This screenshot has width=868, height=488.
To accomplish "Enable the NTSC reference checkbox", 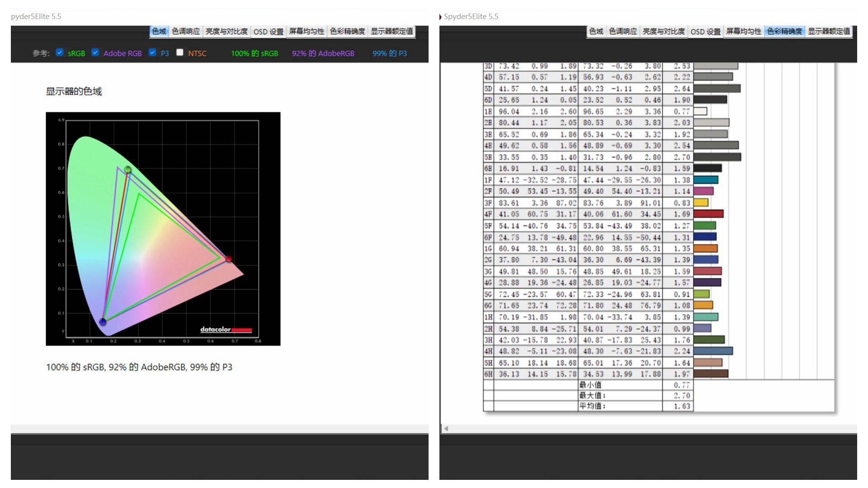I will coord(180,52).
